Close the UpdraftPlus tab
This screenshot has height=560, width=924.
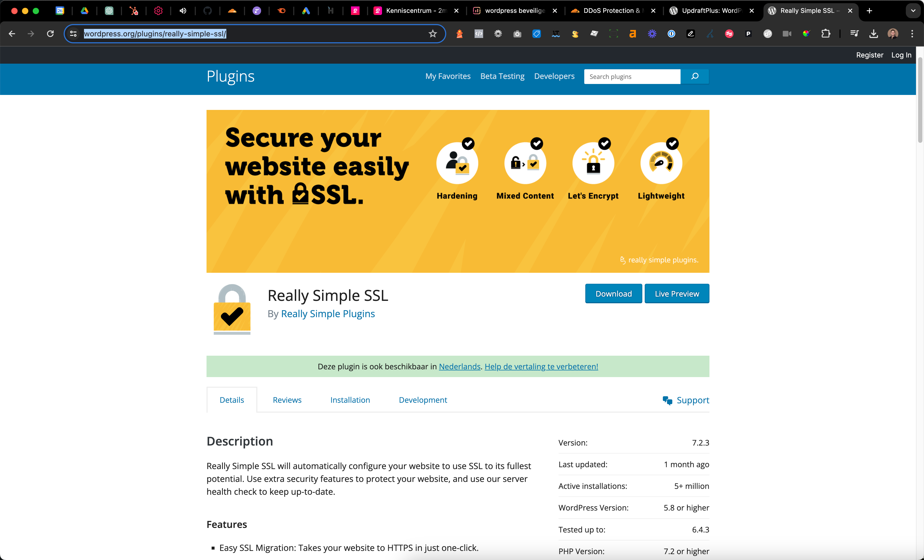click(x=751, y=10)
